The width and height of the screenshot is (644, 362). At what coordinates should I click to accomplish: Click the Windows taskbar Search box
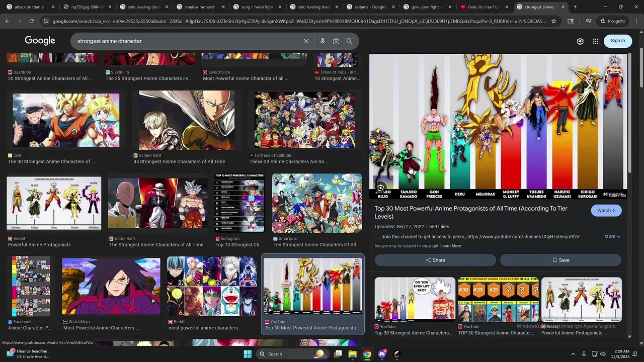click(x=292, y=354)
